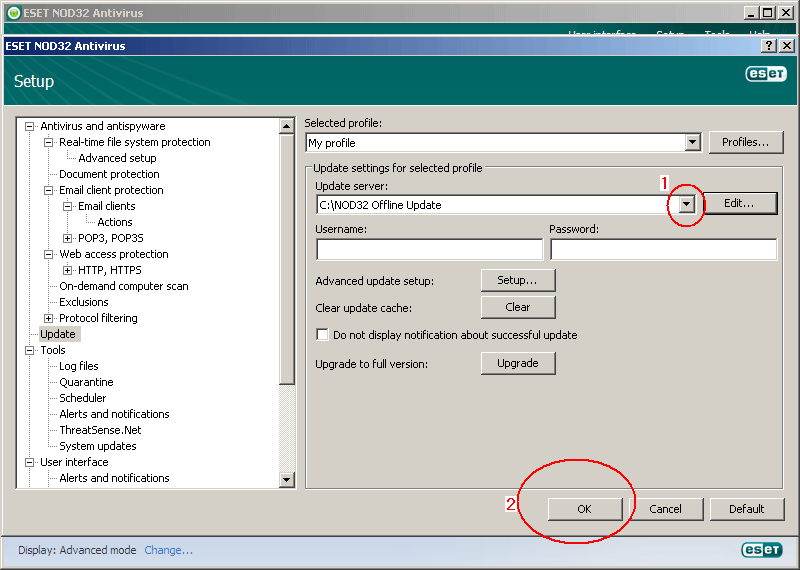
Task: Click the ESET logo in the Setup header
Action: coord(766,74)
